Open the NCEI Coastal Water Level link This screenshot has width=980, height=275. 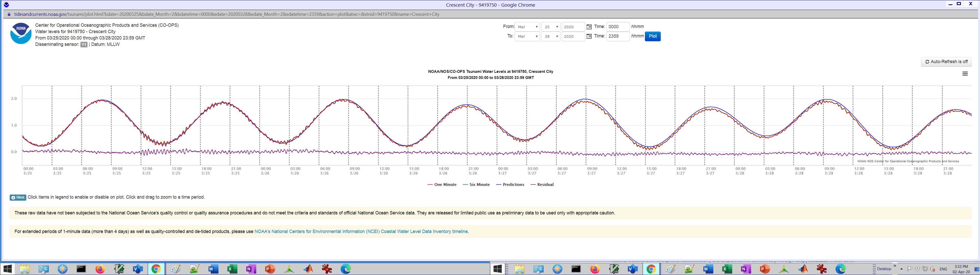click(x=361, y=231)
